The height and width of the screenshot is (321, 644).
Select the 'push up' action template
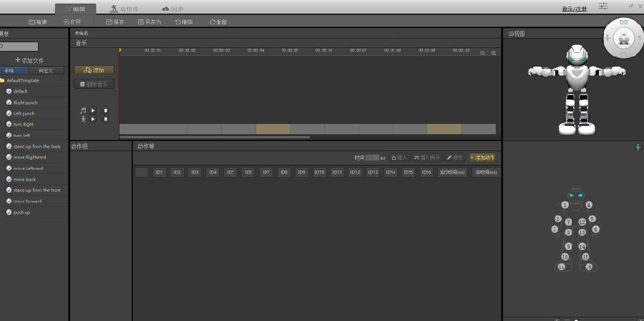[x=21, y=212]
